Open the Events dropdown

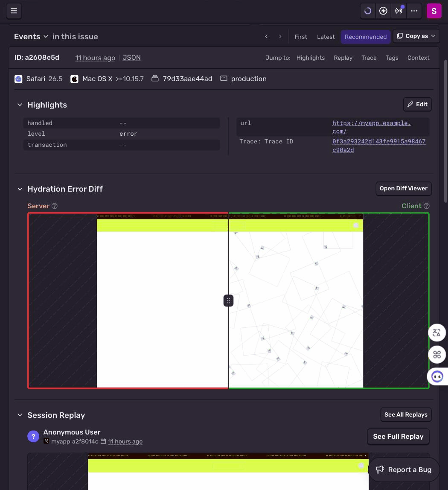(31, 37)
